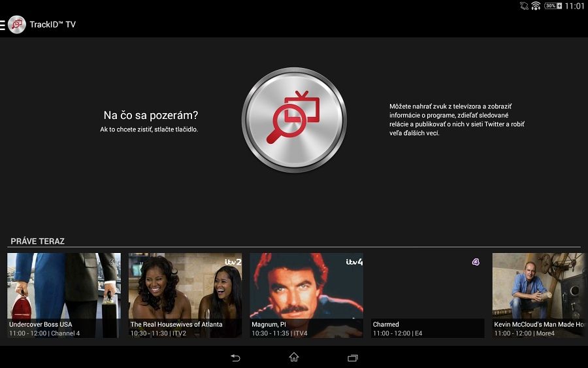Tap the screen rotation status icon
This screenshot has width=588, height=368.
coord(524,6)
